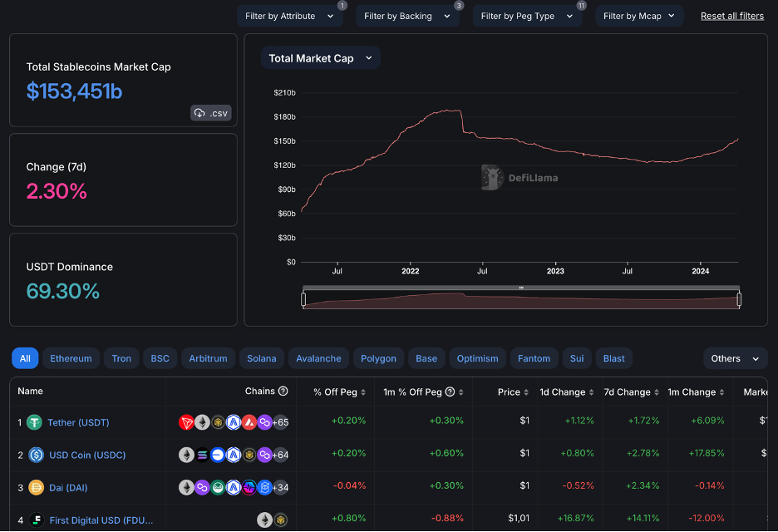This screenshot has width=778, height=532.
Task: Open the Filter by Attribute dropdown
Action: click(x=289, y=16)
